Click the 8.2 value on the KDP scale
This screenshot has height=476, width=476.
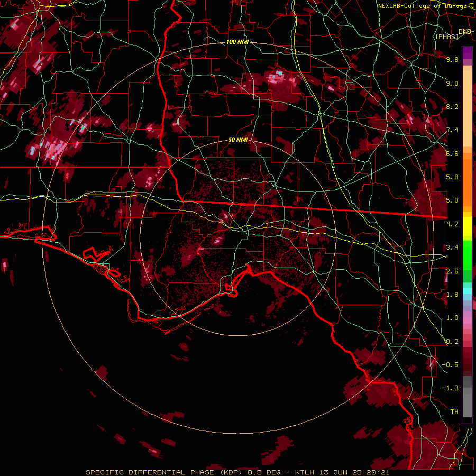(452, 106)
